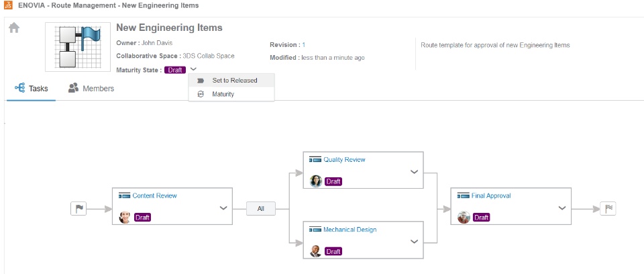Open the Tasks tab
The image size is (644, 274).
[31, 89]
